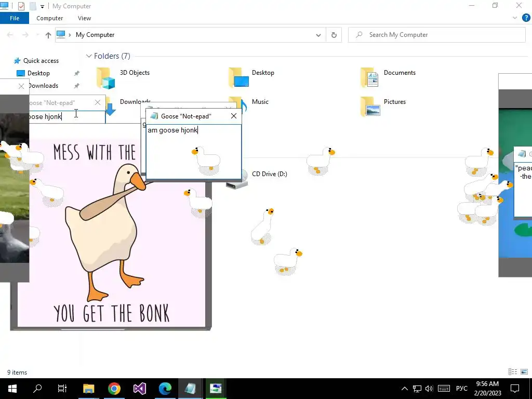Open the notification center

pos(515,389)
